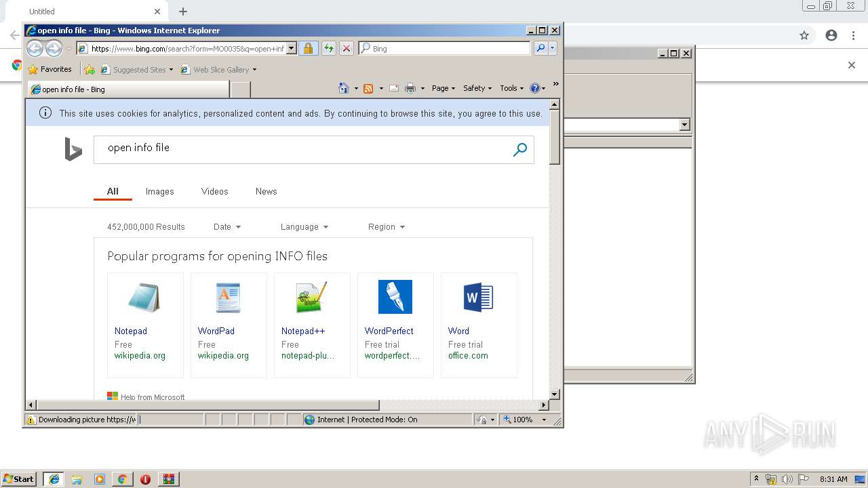The image size is (868, 488).
Task: Open the search provider options dropdown
Action: (x=553, y=48)
